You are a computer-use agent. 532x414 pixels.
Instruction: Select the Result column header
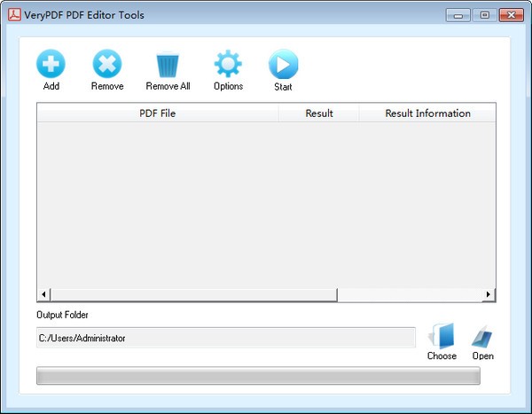[318, 113]
